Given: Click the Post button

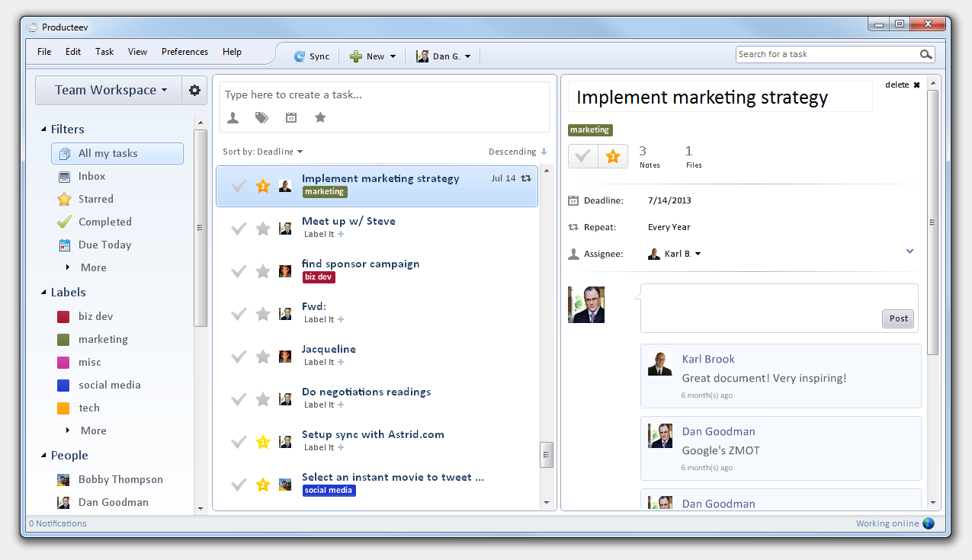Looking at the screenshot, I should click(898, 318).
